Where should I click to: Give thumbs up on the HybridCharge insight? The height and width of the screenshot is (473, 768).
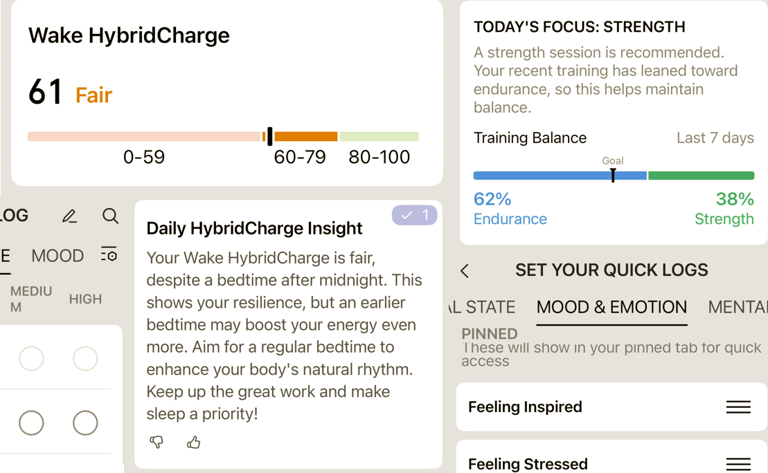click(x=193, y=442)
